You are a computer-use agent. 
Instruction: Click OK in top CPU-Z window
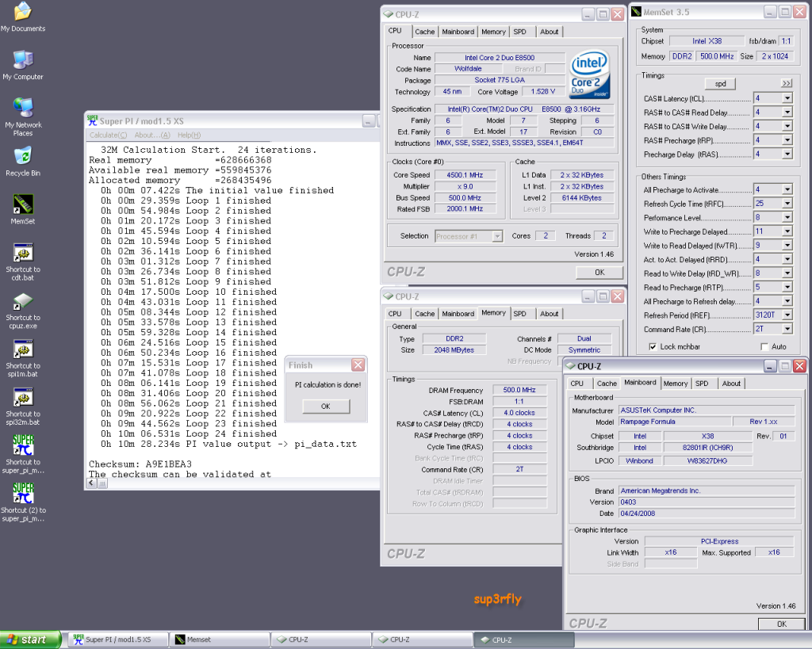(599, 273)
